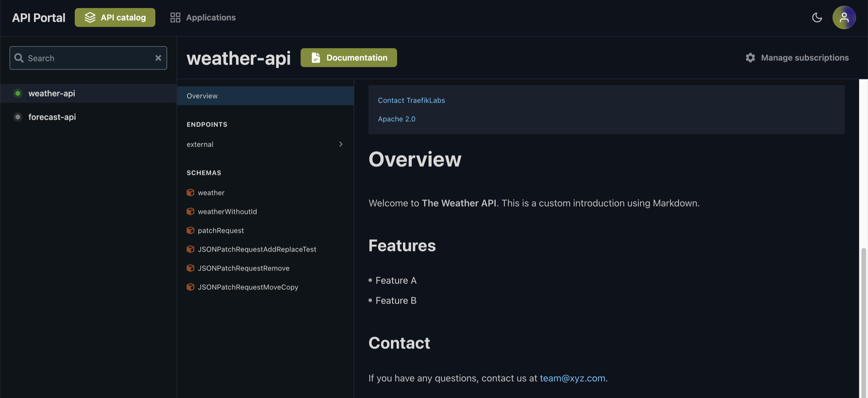
Task: Click the ENDPOINTS section heading
Action: (207, 124)
